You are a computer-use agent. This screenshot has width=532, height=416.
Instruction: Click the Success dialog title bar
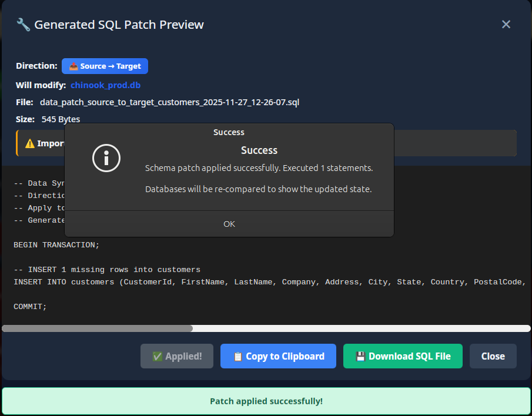[229, 132]
